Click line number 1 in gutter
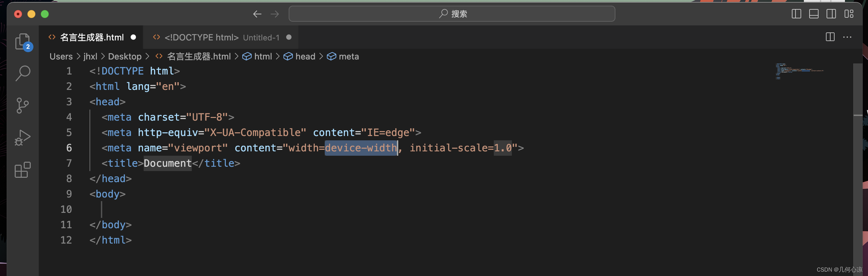This screenshot has height=276, width=868. 69,71
